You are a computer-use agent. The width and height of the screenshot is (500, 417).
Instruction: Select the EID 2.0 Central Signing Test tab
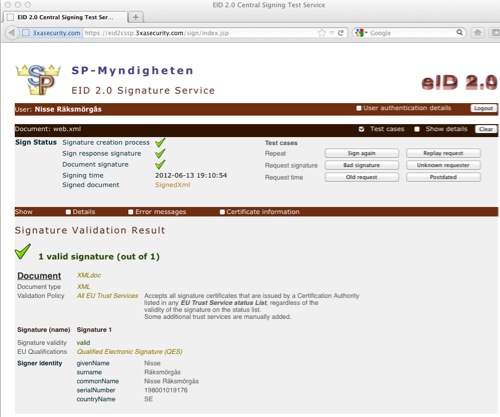[x=65, y=17]
